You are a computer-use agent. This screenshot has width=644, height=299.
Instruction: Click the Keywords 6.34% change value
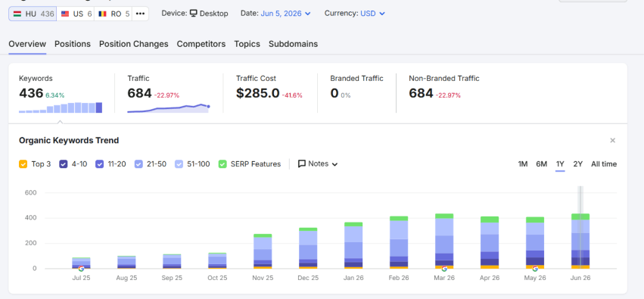click(x=55, y=95)
